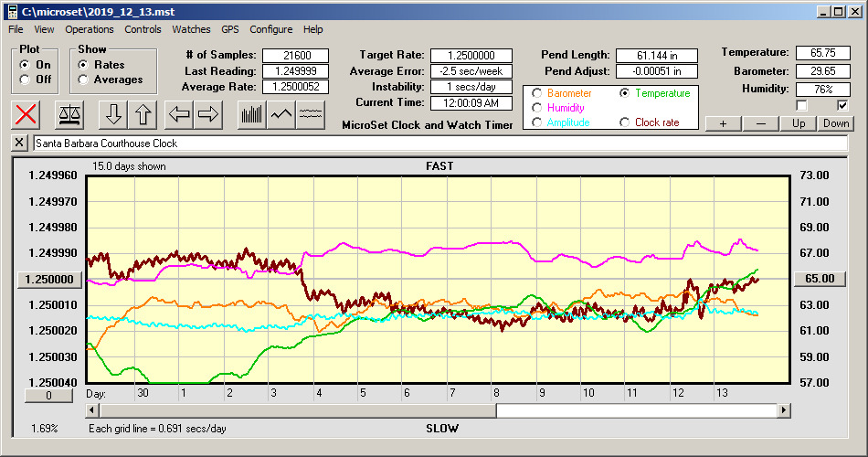Click the zigzag line graph icon
This screenshot has width=868, height=457.
281,114
